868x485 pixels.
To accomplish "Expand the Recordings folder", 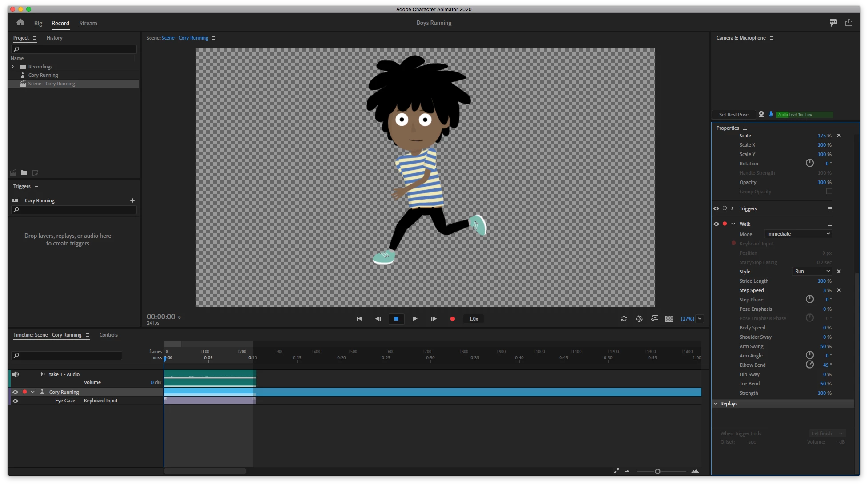I will pyautogui.click(x=13, y=67).
